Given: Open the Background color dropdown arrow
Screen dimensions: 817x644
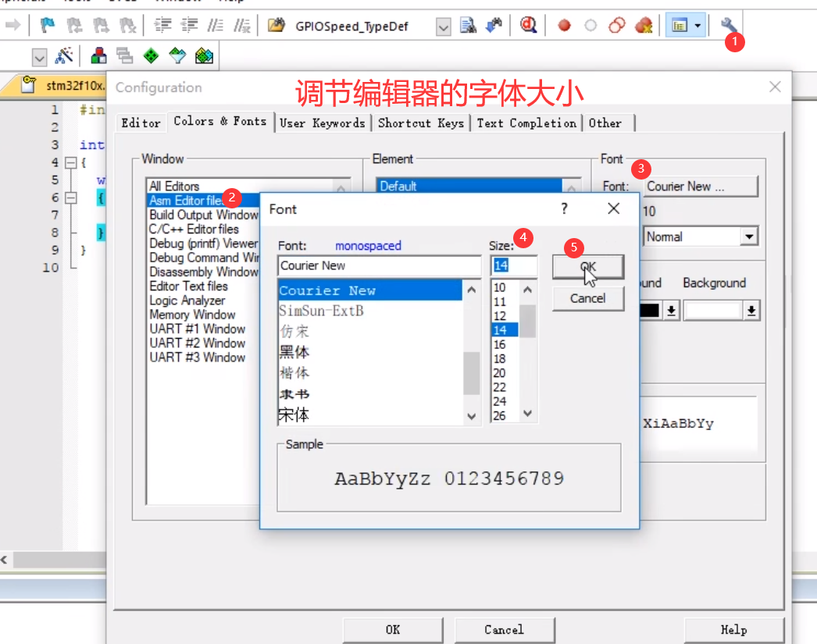Looking at the screenshot, I should tap(751, 311).
